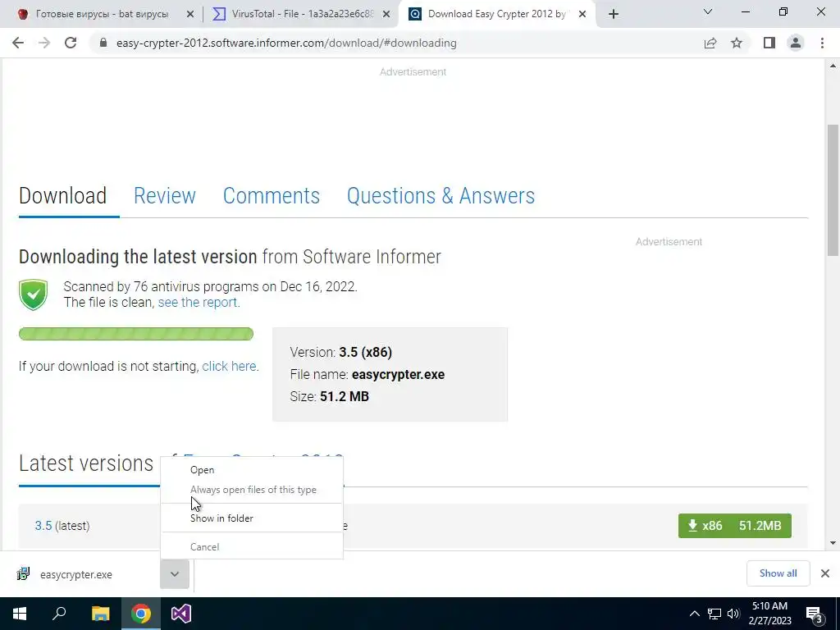This screenshot has width=840, height=630.
Task: Open the 'see the report' link
Action: point(197,302)
